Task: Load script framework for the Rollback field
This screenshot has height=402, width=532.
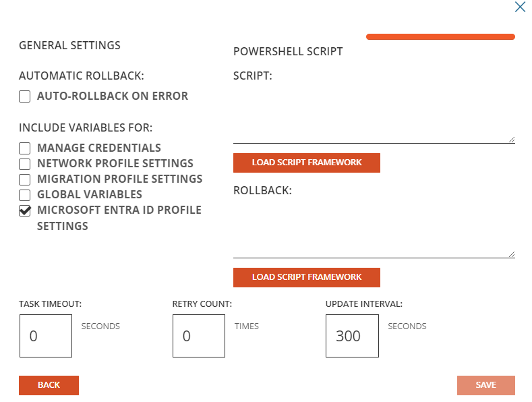Action: (306, 277)
